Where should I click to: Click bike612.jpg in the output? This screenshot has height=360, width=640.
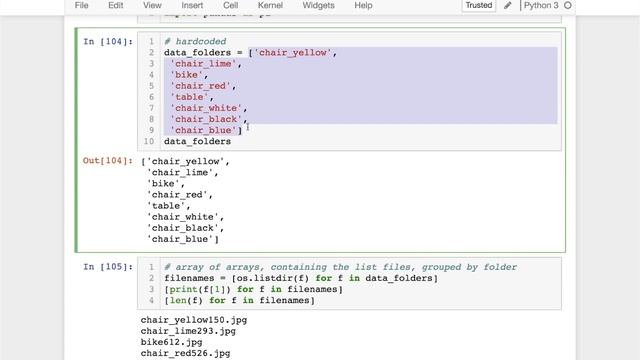pyautogui.click(x=171, y=342)
